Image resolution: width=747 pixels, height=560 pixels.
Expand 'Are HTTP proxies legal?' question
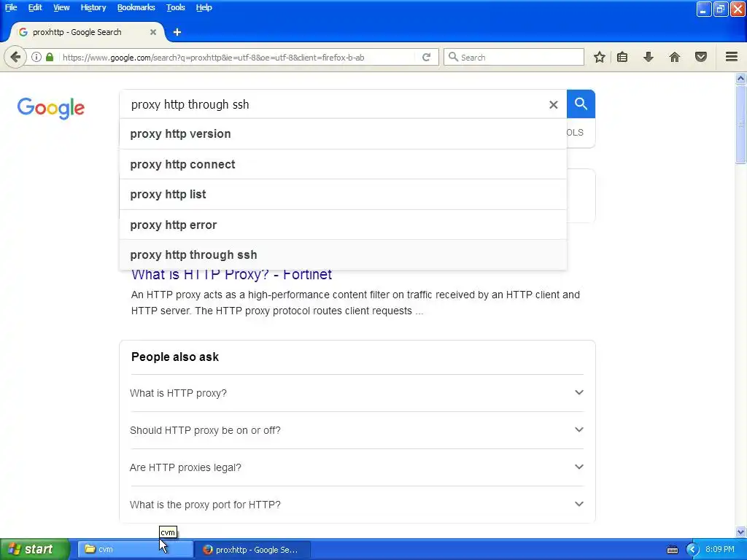pyautogui.click(x=357, y=467)
